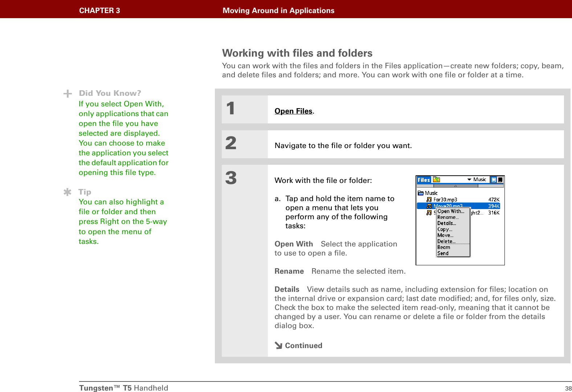Click the 472K file size value
This screenshot has width=572, height=392.
tap(494, 200)
